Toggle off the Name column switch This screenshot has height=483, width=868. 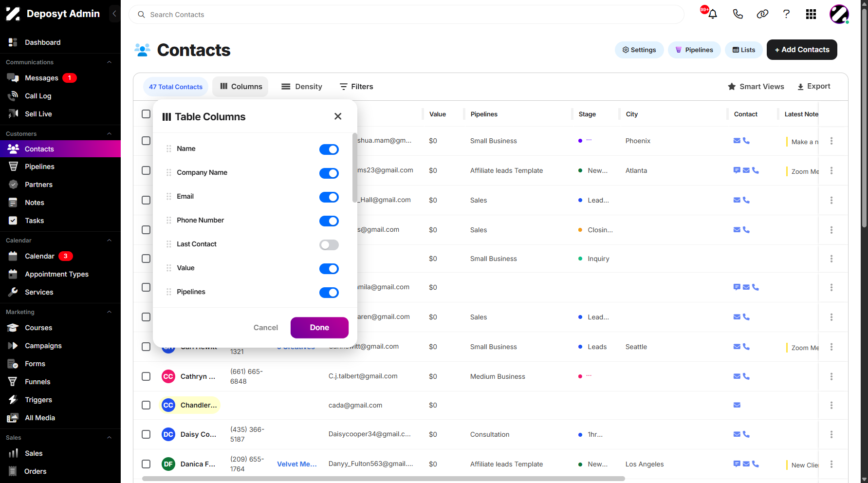329,149
